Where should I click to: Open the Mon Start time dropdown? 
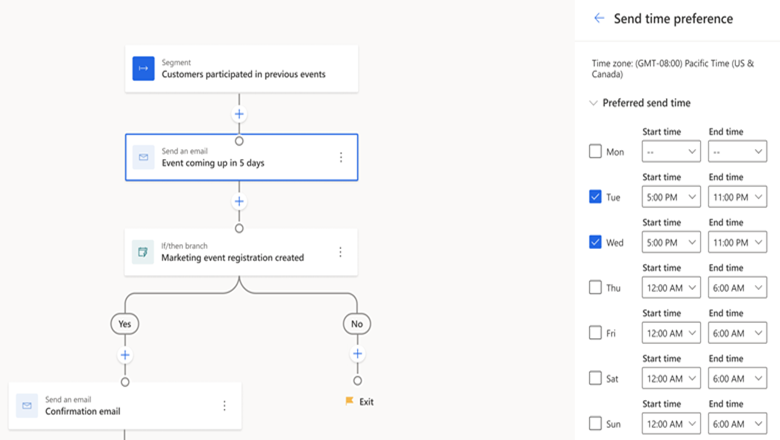[x=671, y=152]
